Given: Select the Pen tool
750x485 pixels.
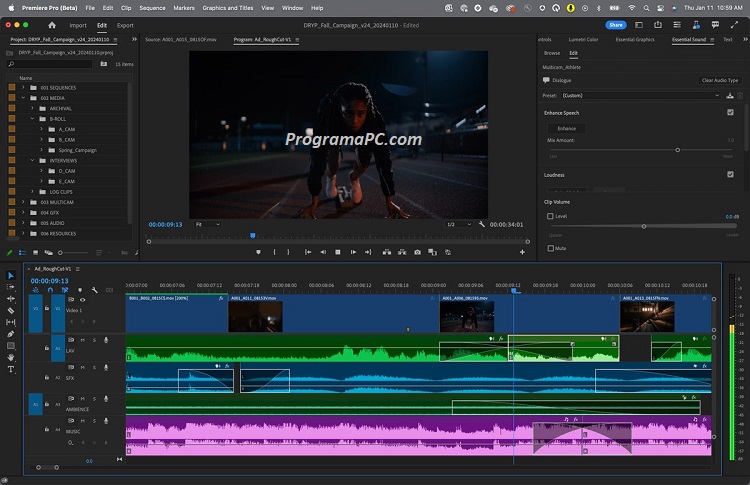Looking at the screenshot, I should [11, 334].
